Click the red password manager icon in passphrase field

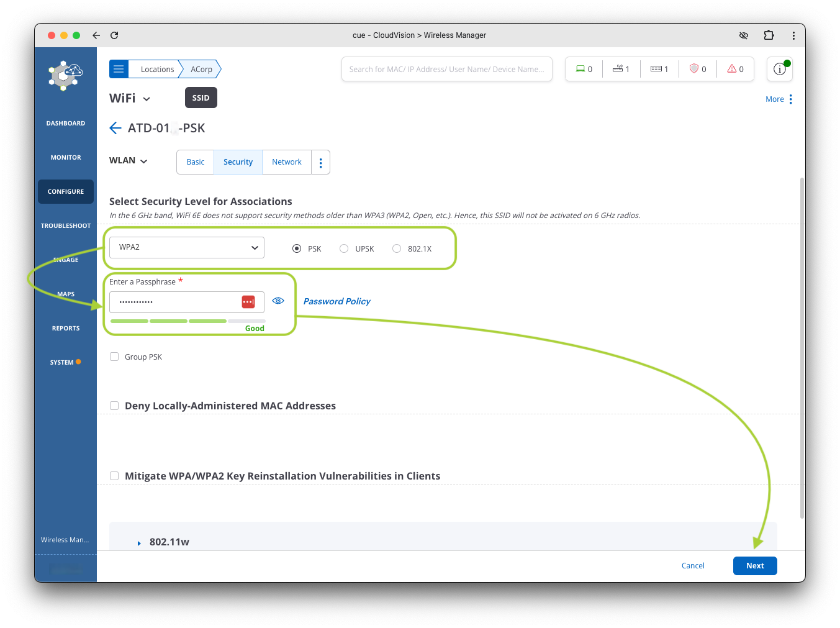click(248, 302)
